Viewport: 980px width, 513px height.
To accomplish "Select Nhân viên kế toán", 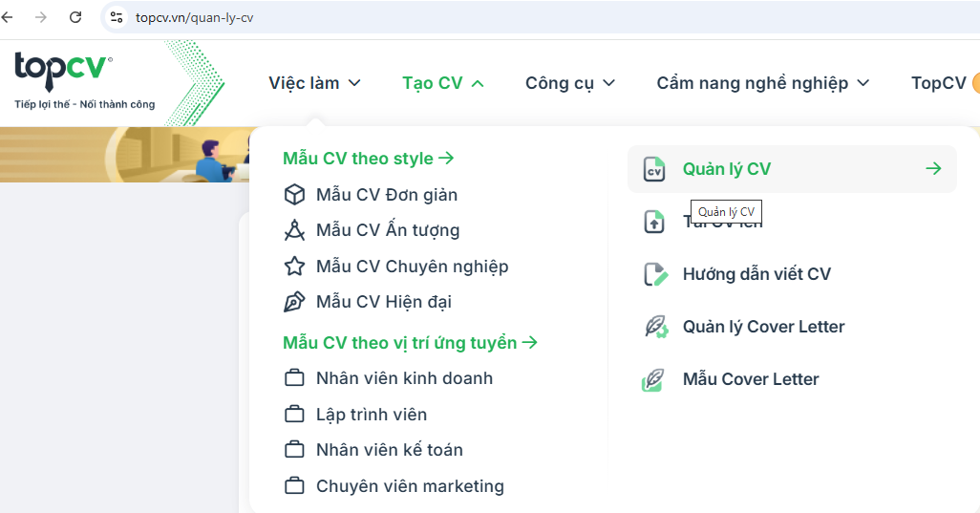I will tap(390, 450).
